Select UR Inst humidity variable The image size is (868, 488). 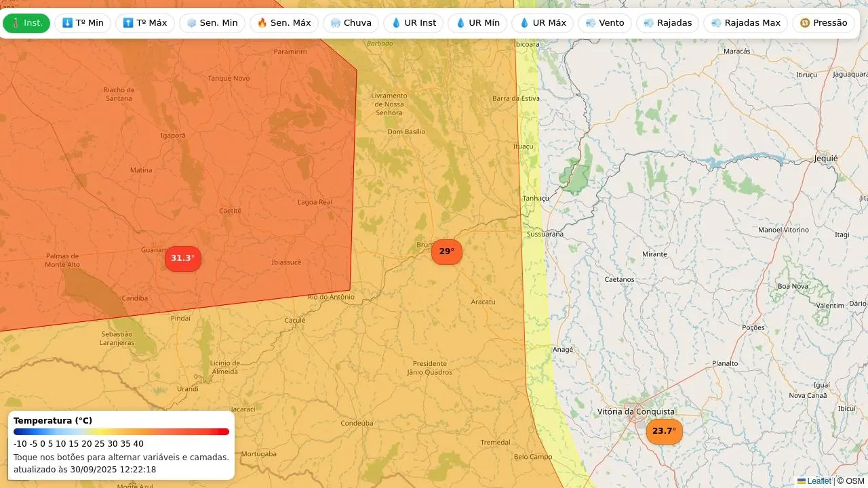pyautogui.click(x=413, y=23)
